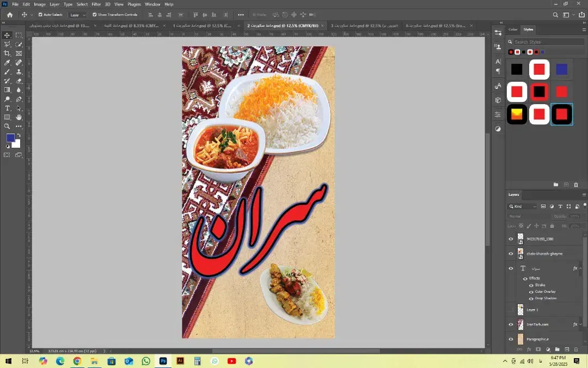
Task: Select the Eraser tool
Action: click(19, 81)
